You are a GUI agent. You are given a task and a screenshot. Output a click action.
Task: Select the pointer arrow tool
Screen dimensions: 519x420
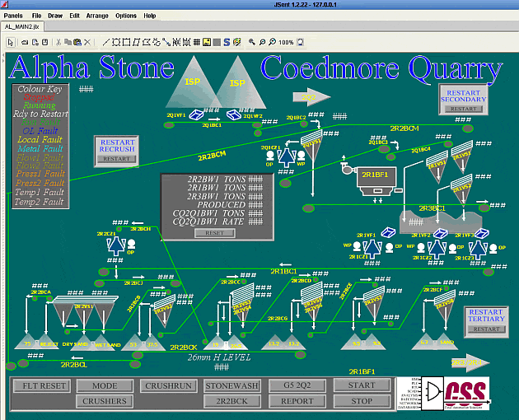click(x=11, y=42)
